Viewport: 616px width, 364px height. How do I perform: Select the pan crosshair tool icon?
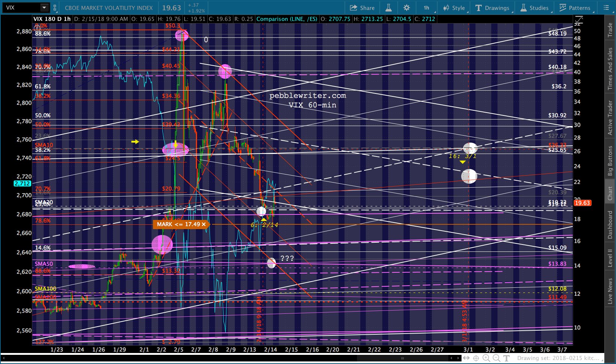tap(476, 358)
